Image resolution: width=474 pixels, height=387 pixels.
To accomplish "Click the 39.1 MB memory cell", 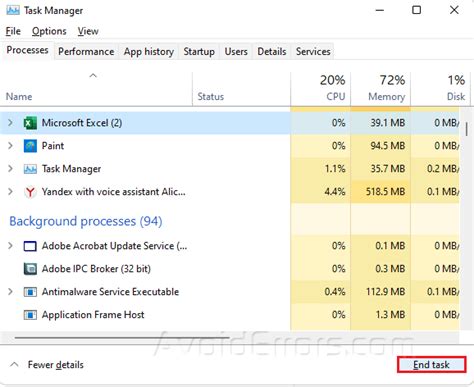I will pyautogui.click(x=380, y=123).
